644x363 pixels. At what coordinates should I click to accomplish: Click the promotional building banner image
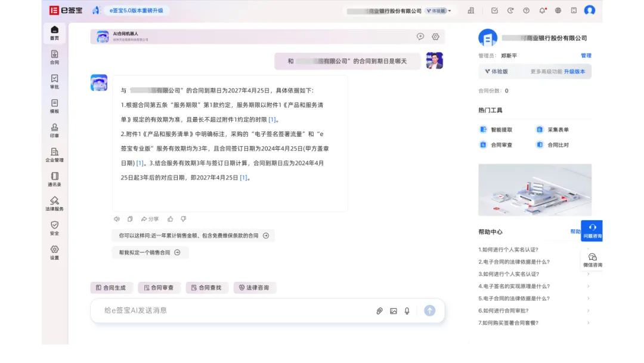[535, 190]
